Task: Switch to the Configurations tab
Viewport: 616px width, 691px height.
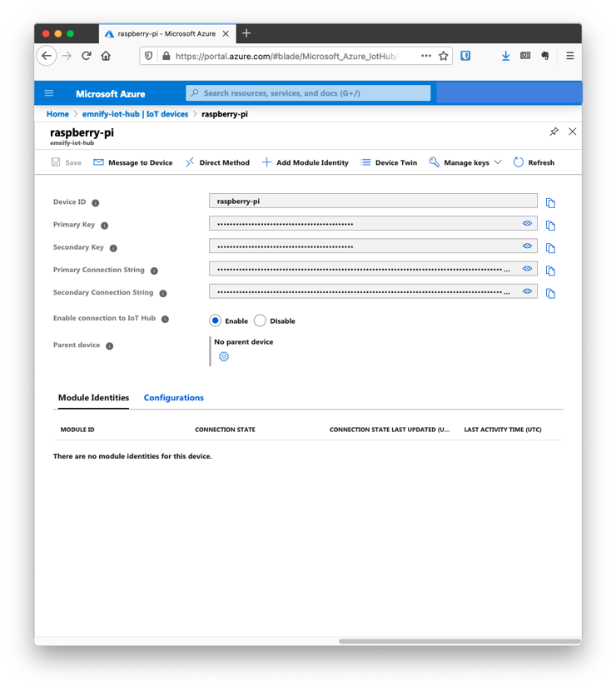Action: pos(174,397)
